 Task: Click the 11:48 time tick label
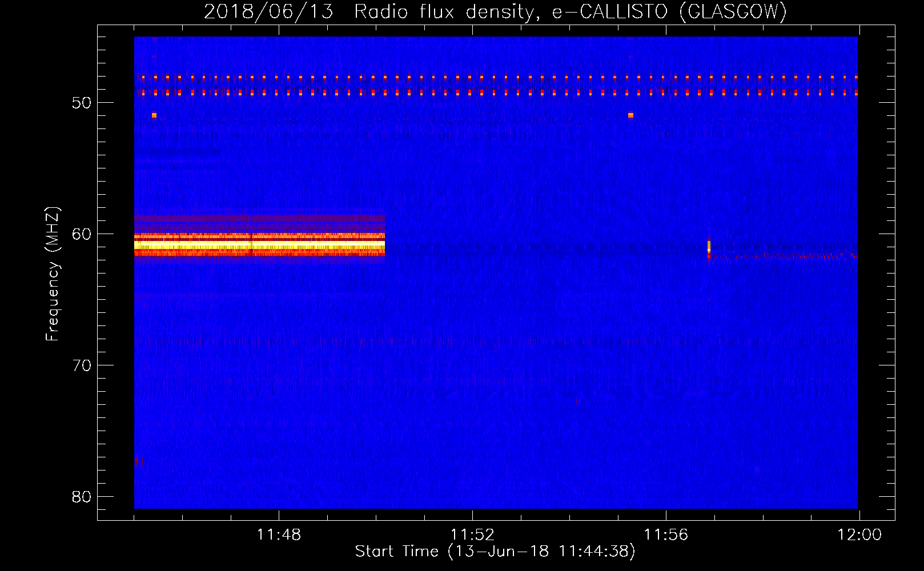point(279,535)
